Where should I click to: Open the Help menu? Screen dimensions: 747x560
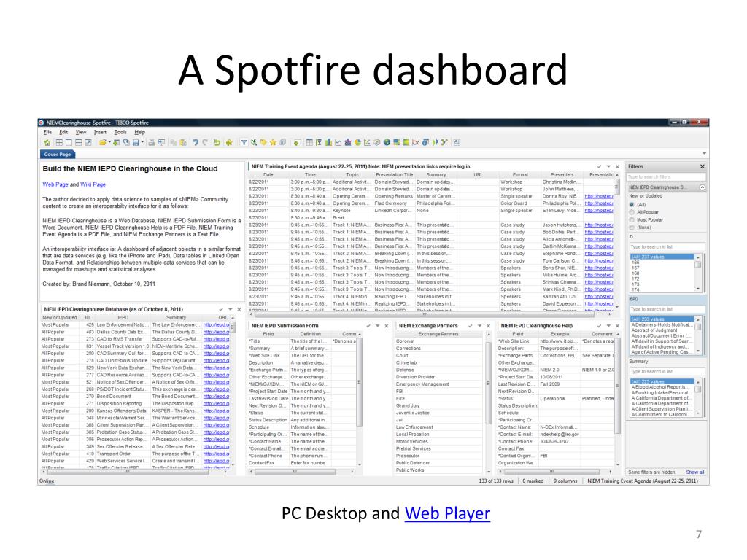pos(139,132)
